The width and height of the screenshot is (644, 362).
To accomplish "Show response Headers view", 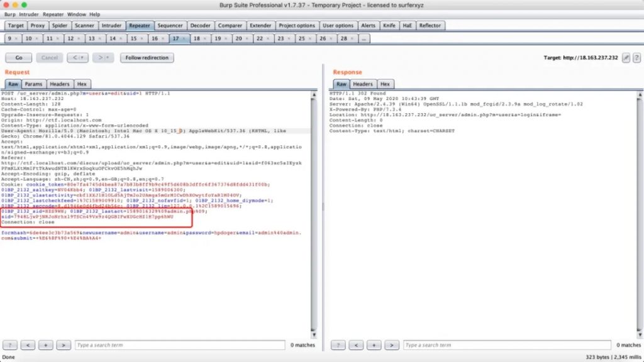I will (363, 84).
